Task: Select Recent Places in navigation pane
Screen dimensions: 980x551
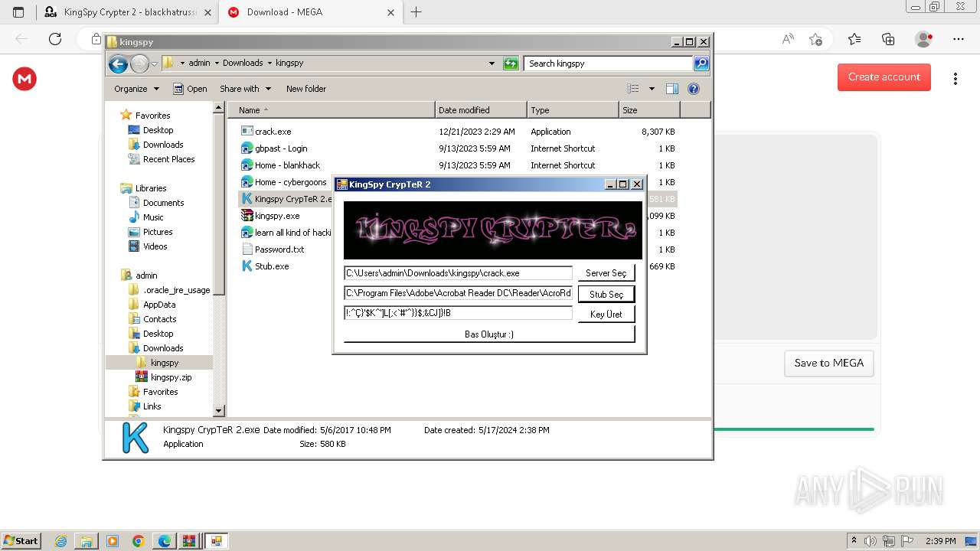Action: click(x=168, y=159)
